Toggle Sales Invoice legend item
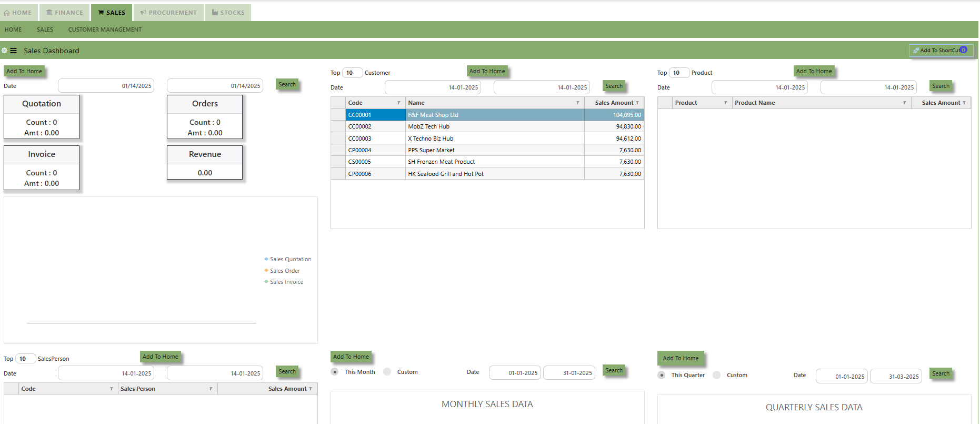980x424 pixels. [x=284, y=282]
